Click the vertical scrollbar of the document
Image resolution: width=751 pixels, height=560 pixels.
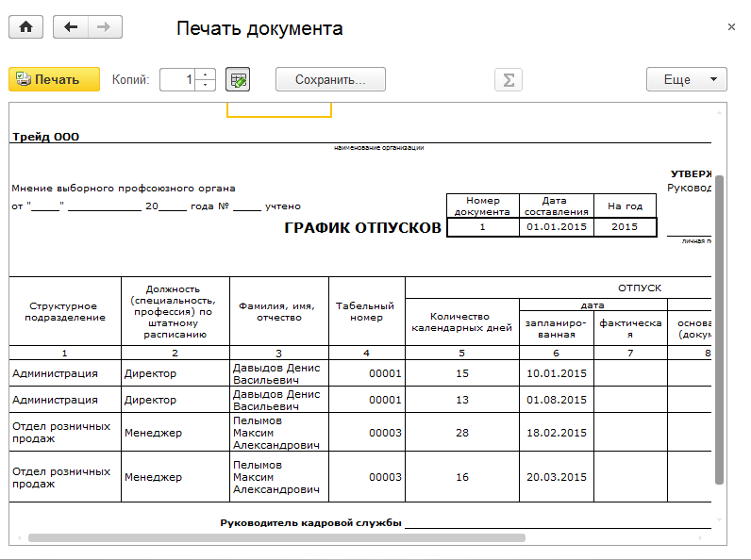[720, 330]
